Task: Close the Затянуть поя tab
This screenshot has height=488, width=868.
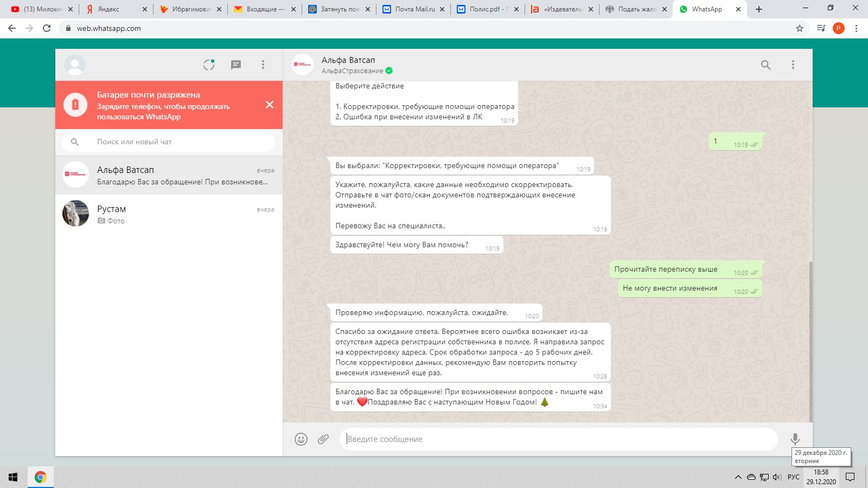Action: 368,9
